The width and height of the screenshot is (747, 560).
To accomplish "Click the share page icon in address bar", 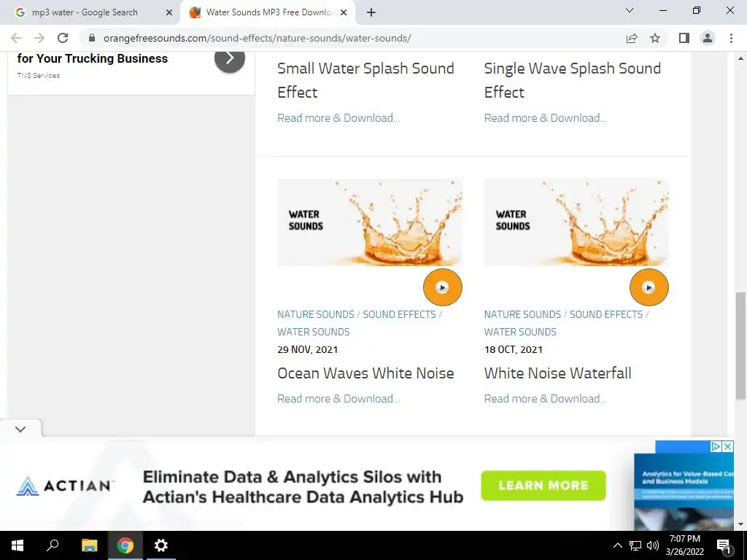I will [632, 38].
